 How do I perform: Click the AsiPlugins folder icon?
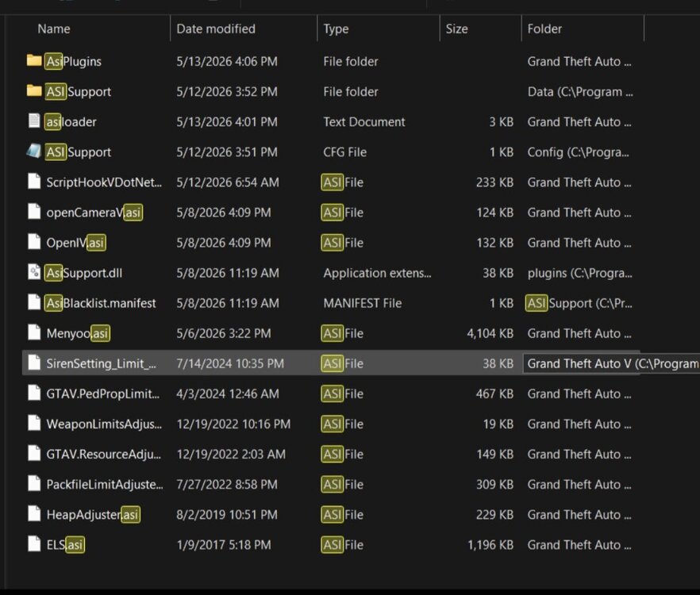pos(34,60)
